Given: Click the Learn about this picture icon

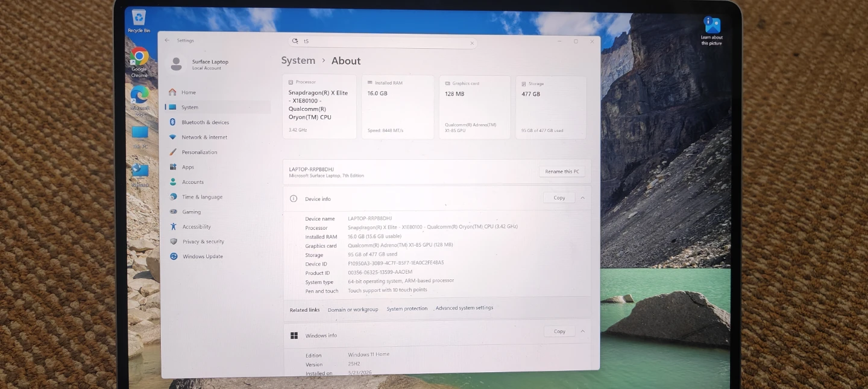Looking at the screenshot, I should (712, 31).
